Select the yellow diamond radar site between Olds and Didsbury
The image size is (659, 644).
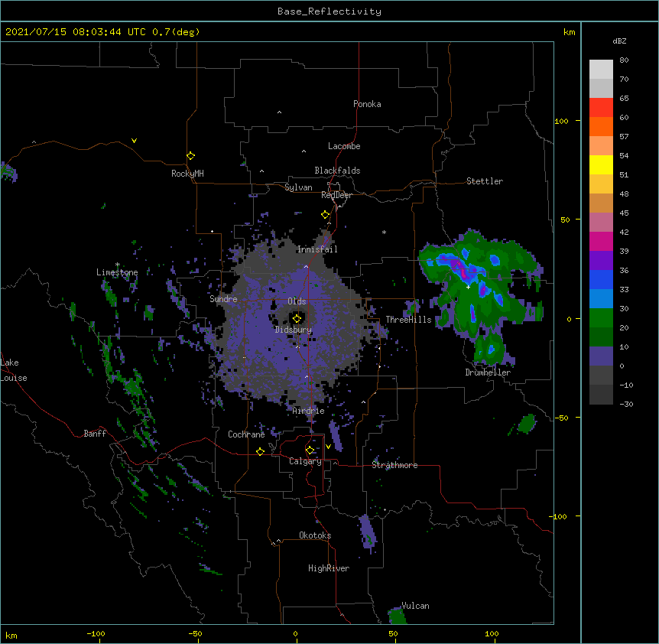[x=297, y=318]
